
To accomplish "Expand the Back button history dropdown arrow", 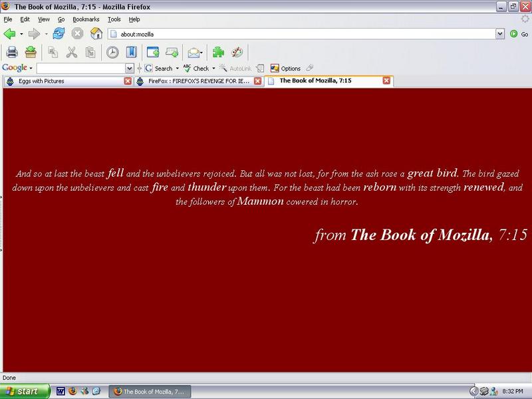I will [x=21, y=34].
